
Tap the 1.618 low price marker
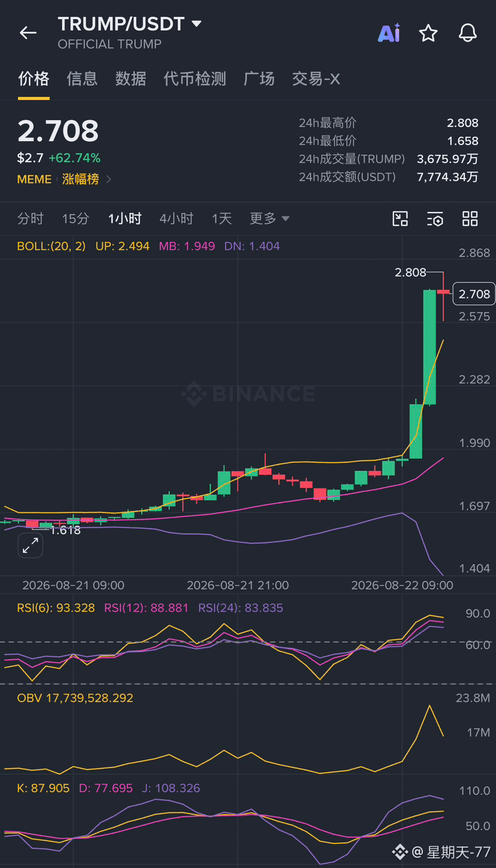65,530
